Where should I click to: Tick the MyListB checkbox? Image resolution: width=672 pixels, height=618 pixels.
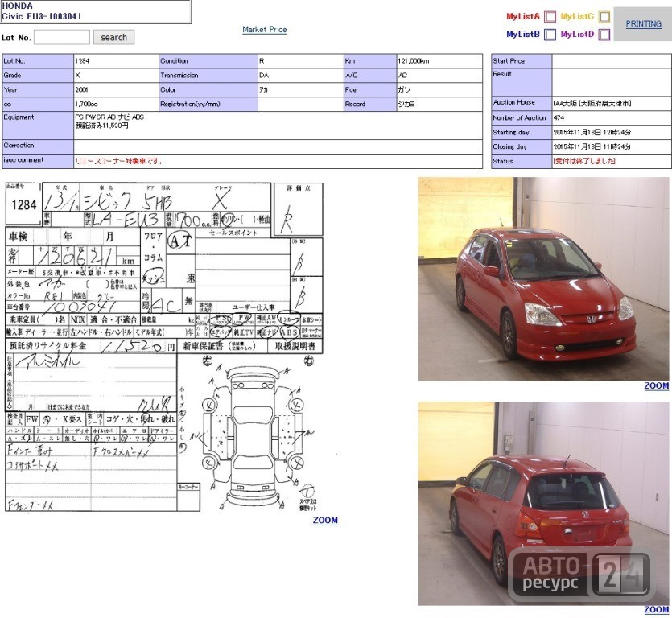point(550,35)
